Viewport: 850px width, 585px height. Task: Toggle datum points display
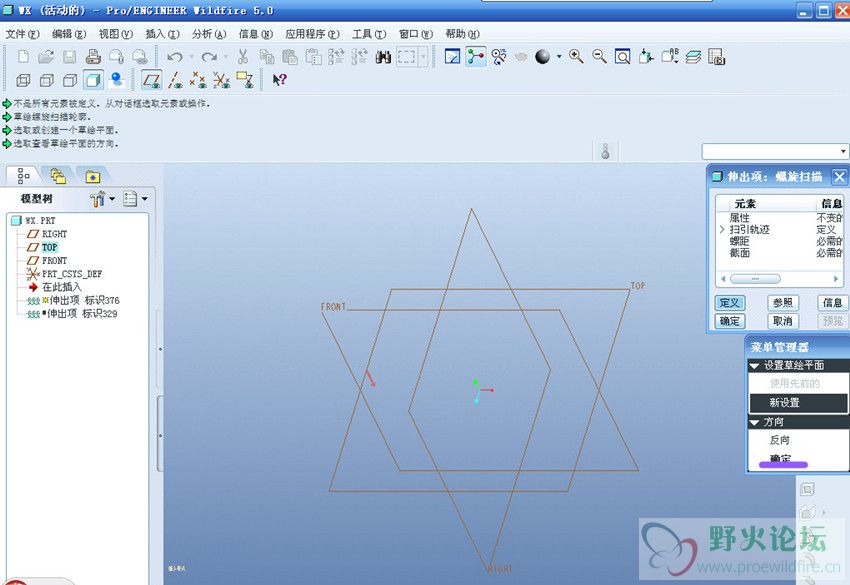(198, 80)
